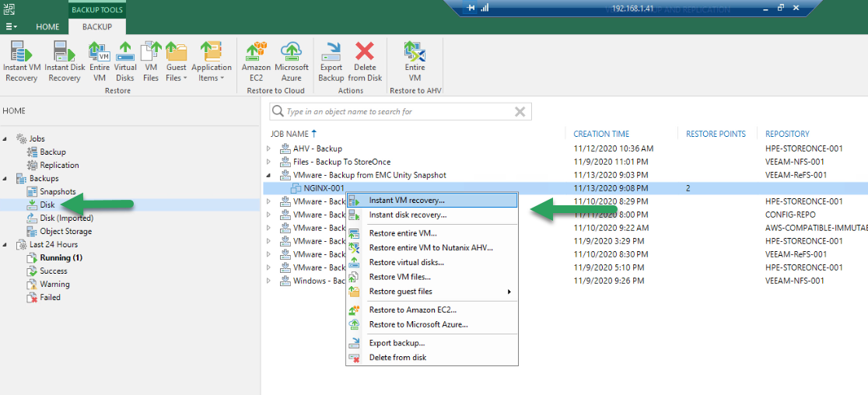The image size is (868, 395).
Task: Select the NGINX-001 backup row
Action: (565, 189)
